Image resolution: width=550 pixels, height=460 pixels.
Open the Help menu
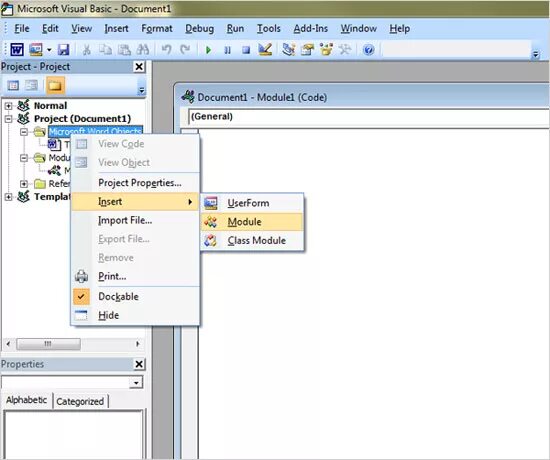point(400,28)
